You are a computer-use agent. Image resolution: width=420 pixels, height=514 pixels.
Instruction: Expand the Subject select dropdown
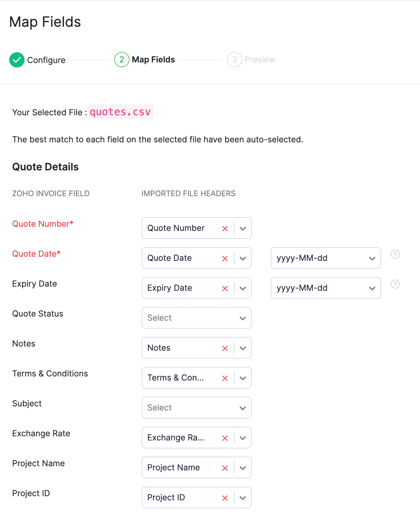pyautogui.click(x=196, y=408)
